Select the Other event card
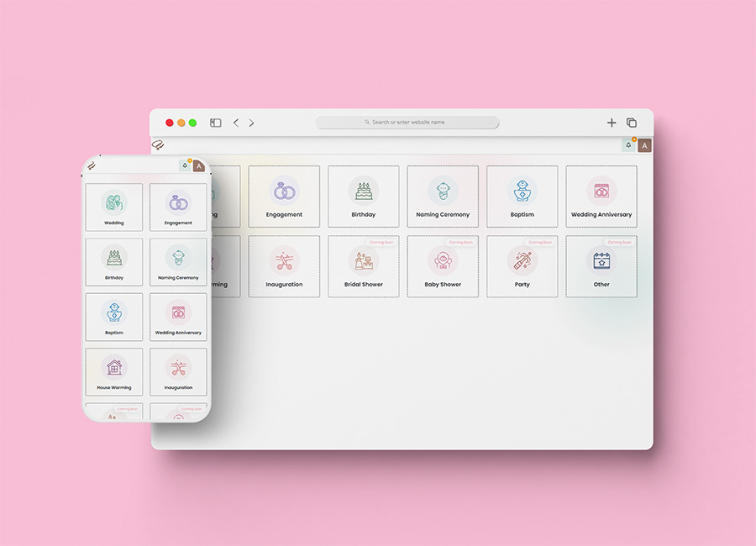 (601, 266)
